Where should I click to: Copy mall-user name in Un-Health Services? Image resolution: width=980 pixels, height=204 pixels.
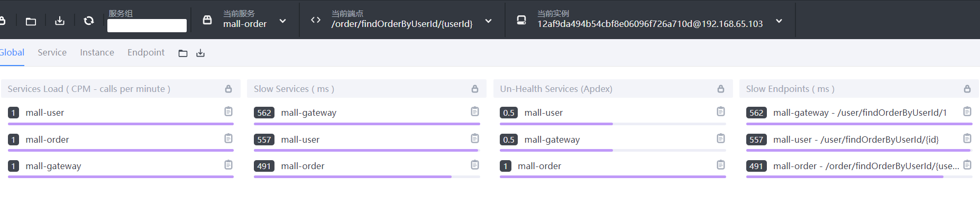[721, 112]
